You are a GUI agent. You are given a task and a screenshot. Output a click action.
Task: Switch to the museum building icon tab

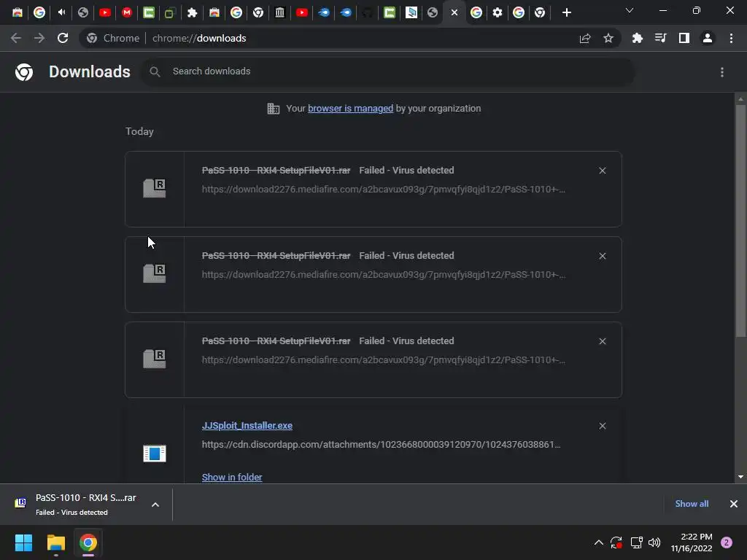279,12
